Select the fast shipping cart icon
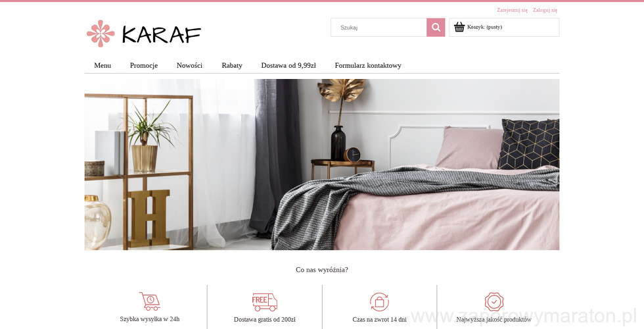This screenshot has height=329, width=644. point(150,301)
